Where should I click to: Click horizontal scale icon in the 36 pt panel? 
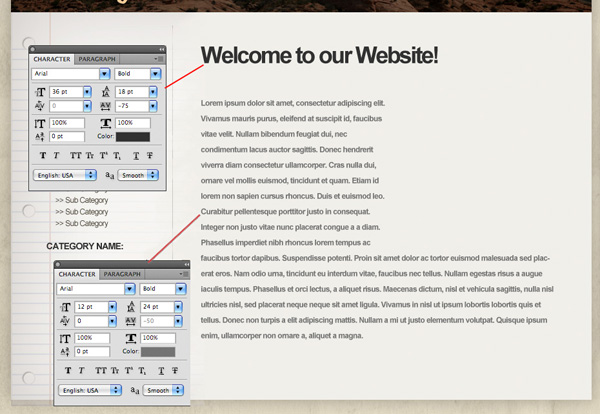(x=106, y=123)
